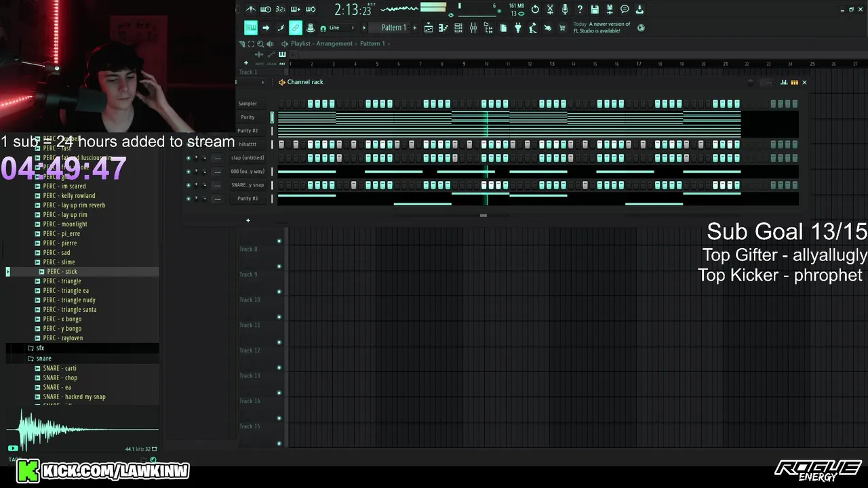Open the chat bubble icon in toolbar
The width and height of the screenshot is (868, 488).
[x=625, y=9]
